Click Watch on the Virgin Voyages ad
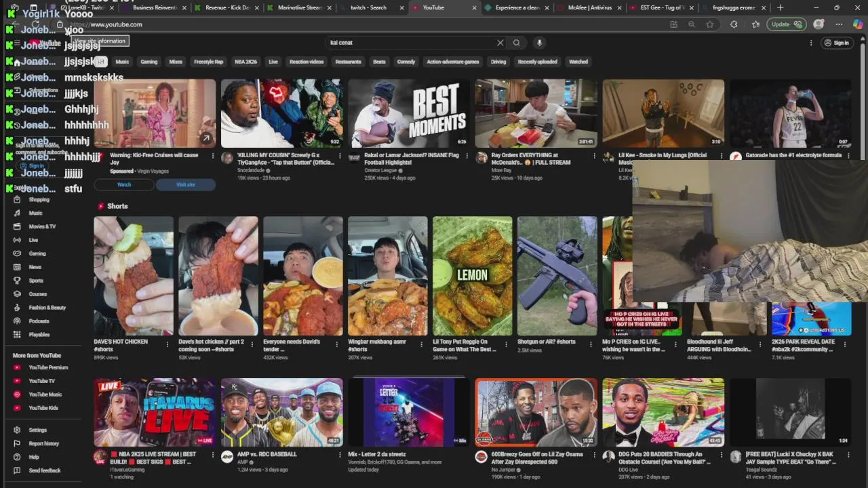The image size is (868, 488). pos(124,184)
